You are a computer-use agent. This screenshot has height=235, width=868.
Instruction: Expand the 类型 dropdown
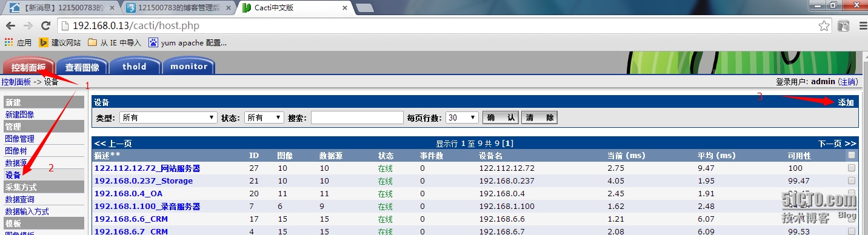click(169, 117)
